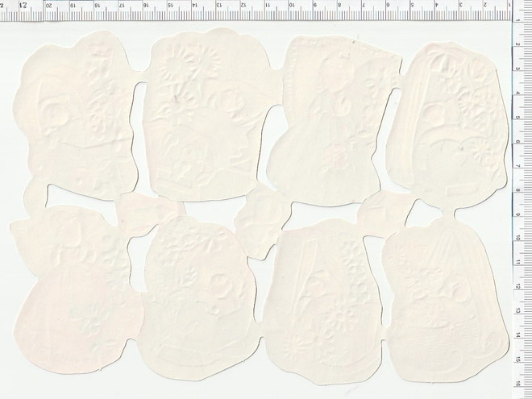Click the number 5 on the top ruler

click(412, 6)
